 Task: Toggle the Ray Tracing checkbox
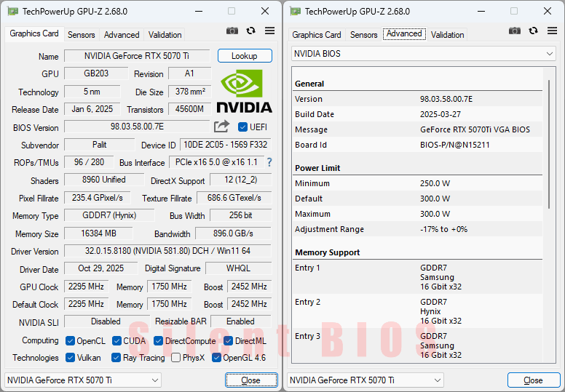116,357
